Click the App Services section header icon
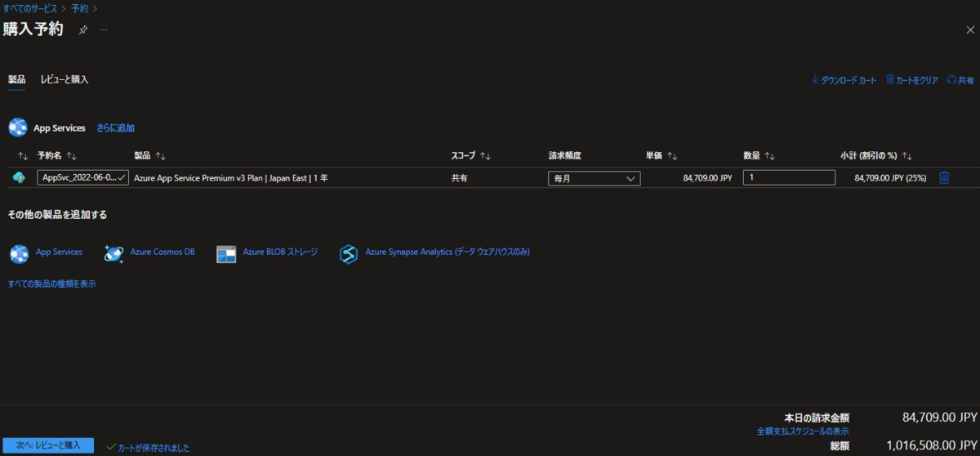This screenshot has height=456, width=980. [18, 127]
